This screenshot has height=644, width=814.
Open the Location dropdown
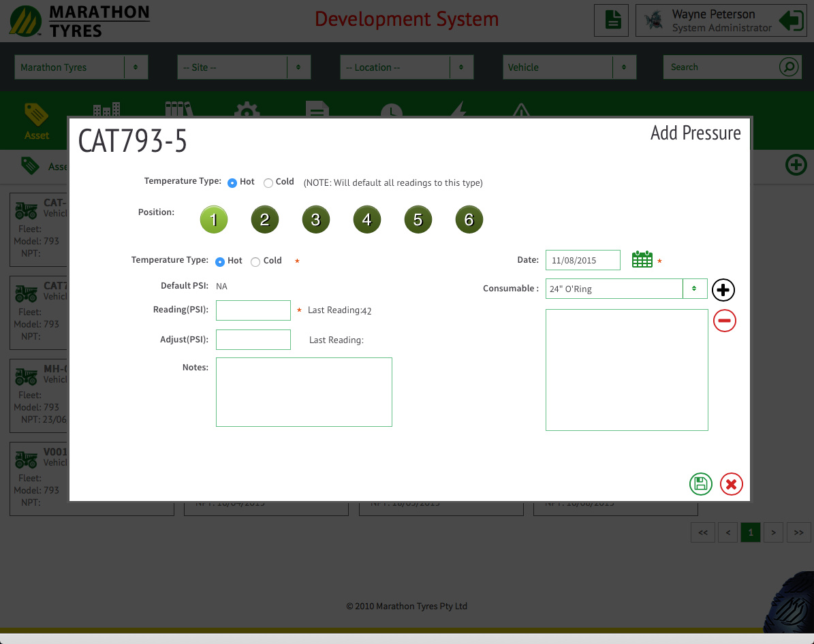click(407, 67)
